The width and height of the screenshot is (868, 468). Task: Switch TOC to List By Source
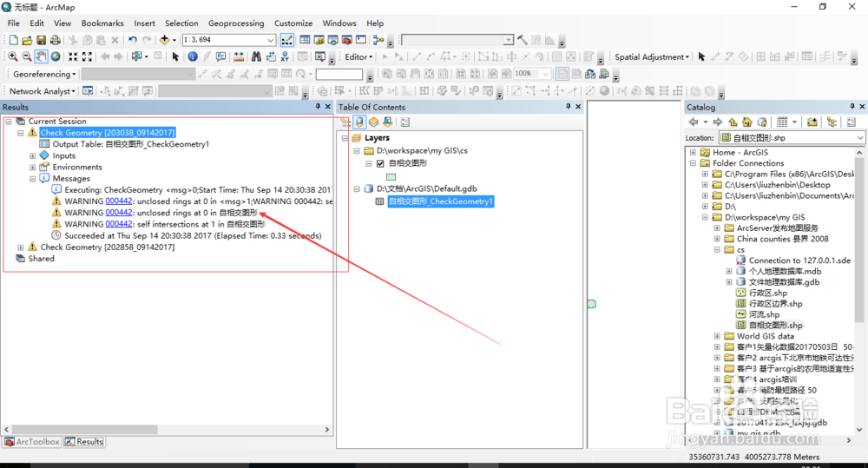tap(360, 122)
